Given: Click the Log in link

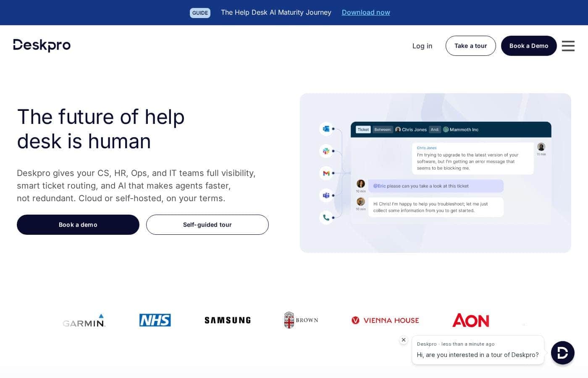Looking at the screenshot, I should [x=422, y=46].
